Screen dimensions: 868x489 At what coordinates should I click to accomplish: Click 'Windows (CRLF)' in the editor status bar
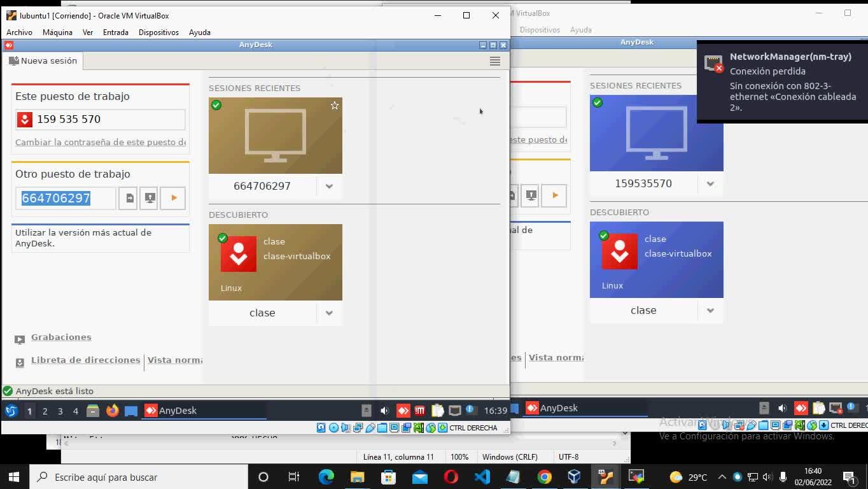(x=510, y=457)
